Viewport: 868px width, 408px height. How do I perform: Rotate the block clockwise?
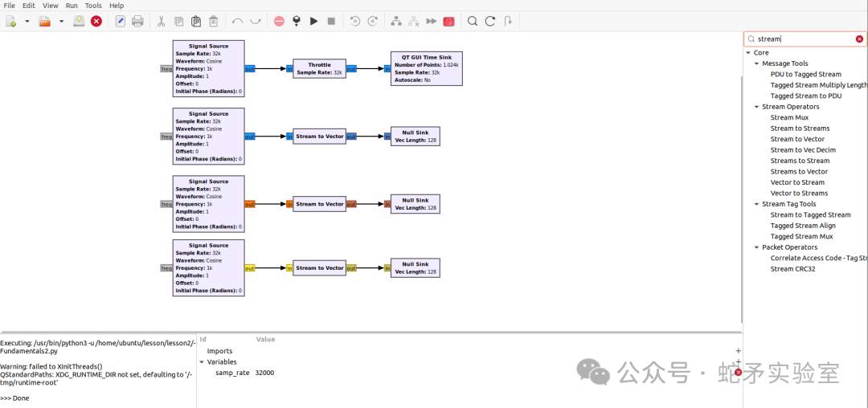(373, 22)
